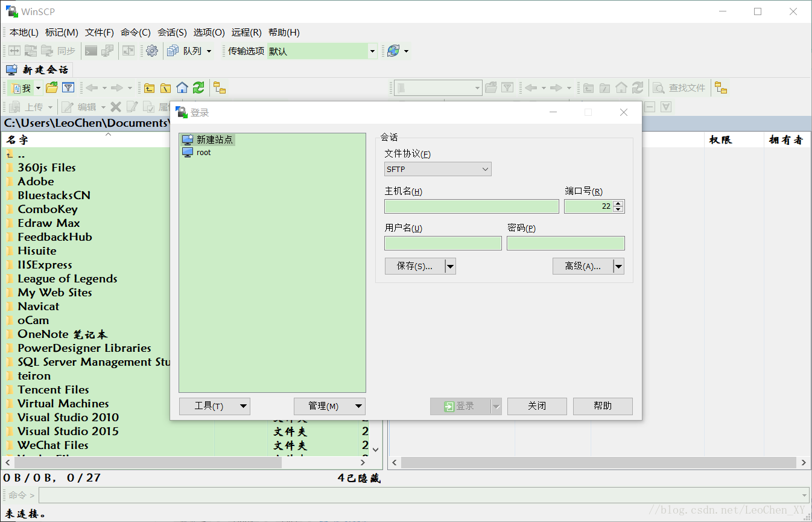Refresh the local directory with green refresh icon

point(198,88)
